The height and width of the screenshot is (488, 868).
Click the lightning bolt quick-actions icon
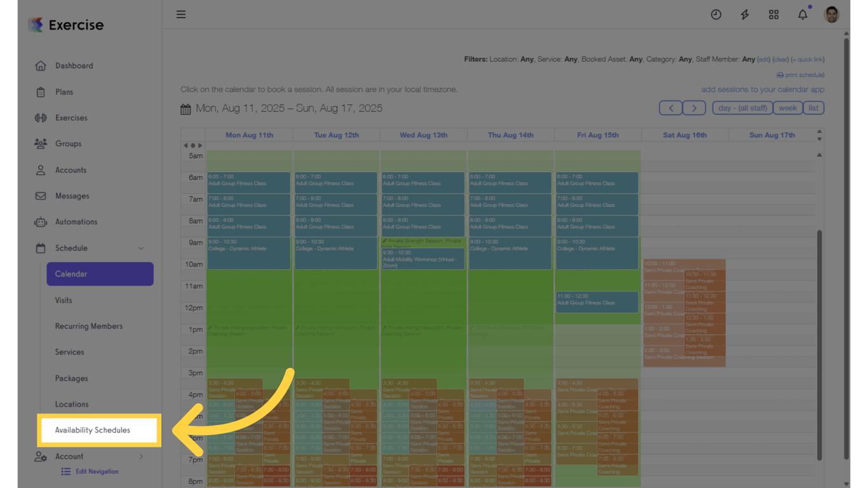point(745,14)
